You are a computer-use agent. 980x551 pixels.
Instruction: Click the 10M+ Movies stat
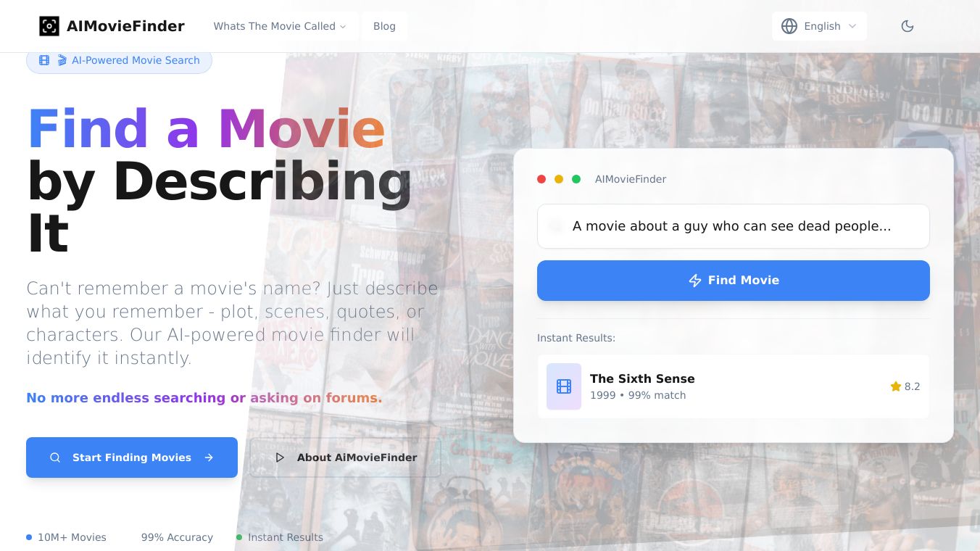[x=67, y=537]
